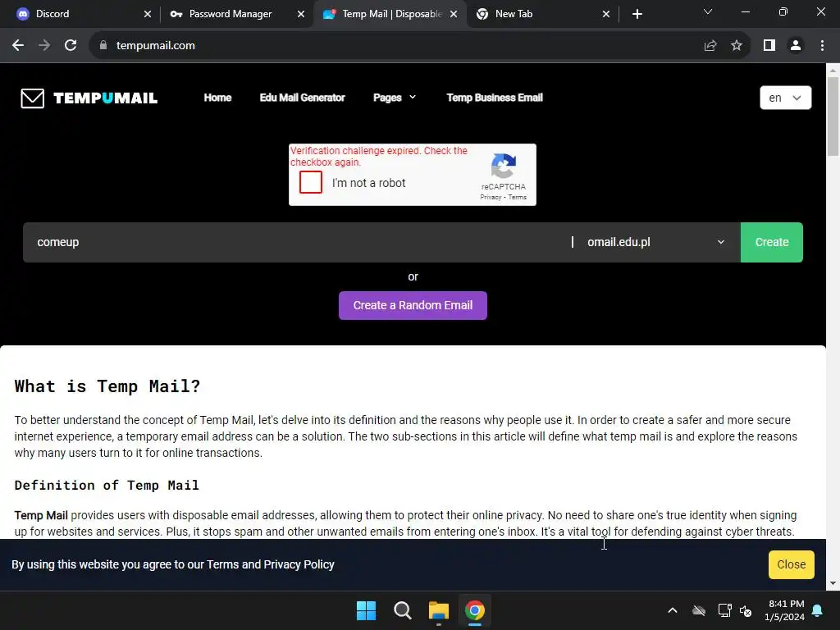Open the reCAPTCHA Terms link

518,197
